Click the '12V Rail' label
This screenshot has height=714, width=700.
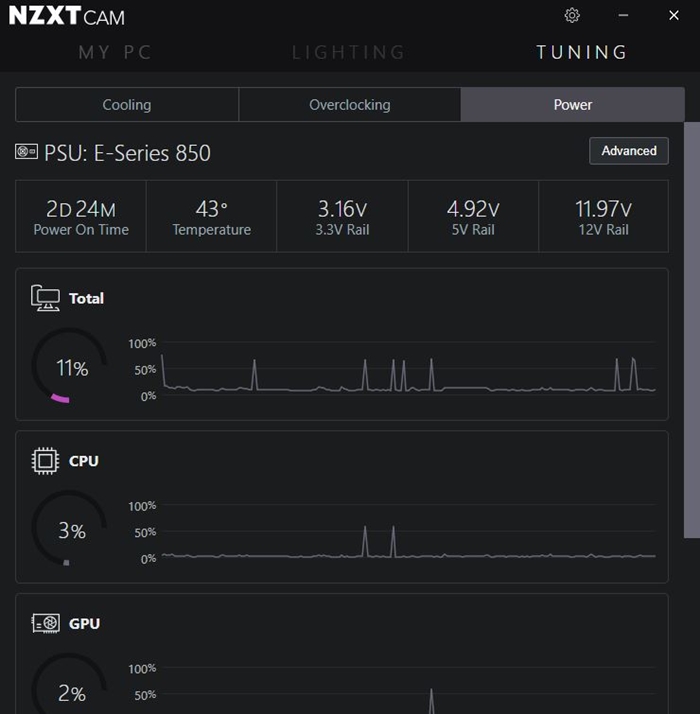pos(603,230)
